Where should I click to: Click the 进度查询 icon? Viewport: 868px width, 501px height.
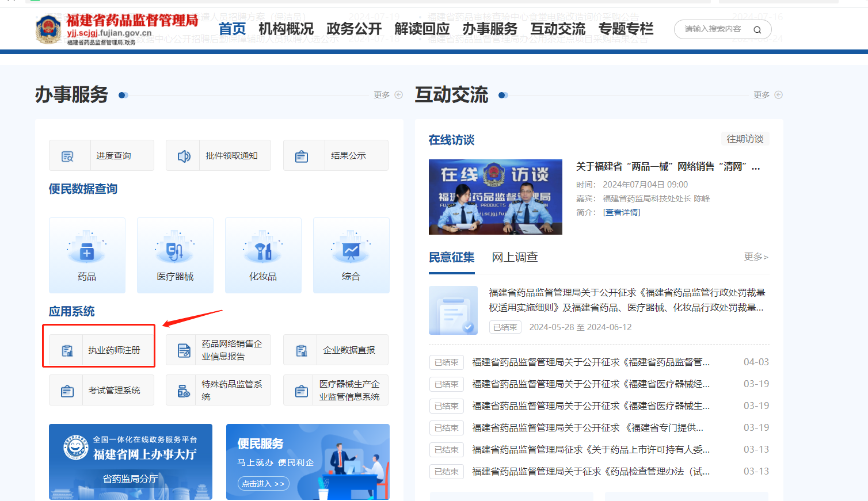67,156
